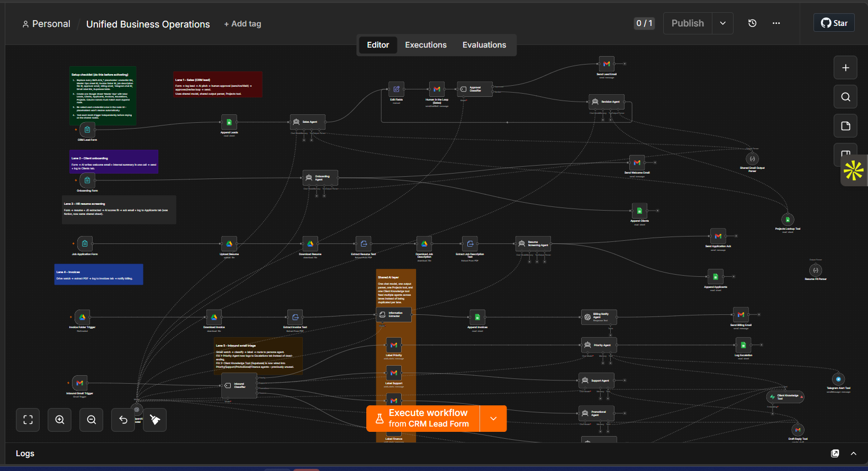Select the Invoice Folder Trigger Drive node
Viewport: 868px width, 471px height.
pyautogui.click(x=82, y=317)
